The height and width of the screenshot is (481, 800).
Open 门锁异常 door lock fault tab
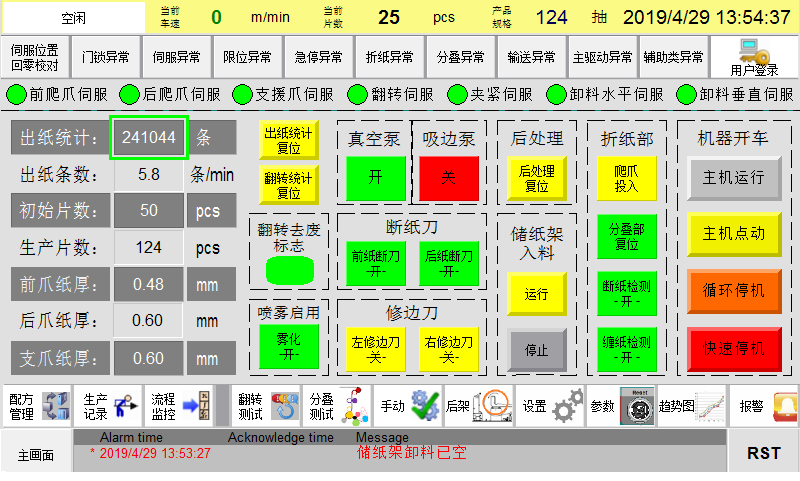coord(105,57)
